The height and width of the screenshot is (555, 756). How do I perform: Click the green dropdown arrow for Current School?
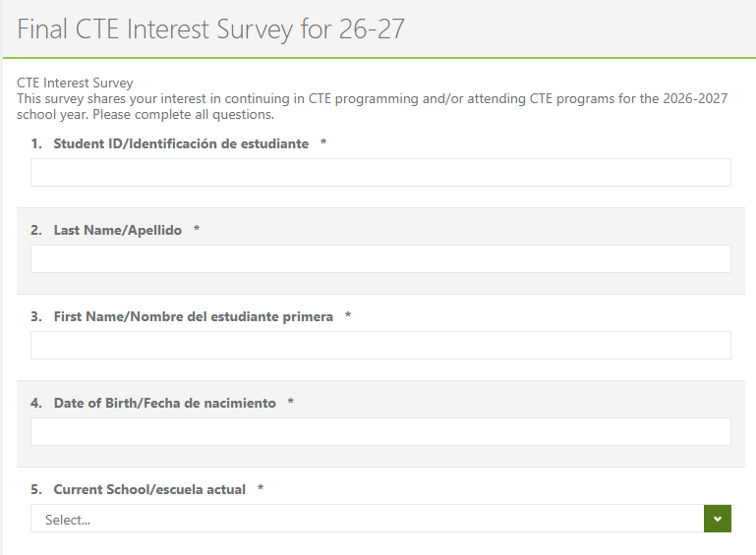pos(718,519)
